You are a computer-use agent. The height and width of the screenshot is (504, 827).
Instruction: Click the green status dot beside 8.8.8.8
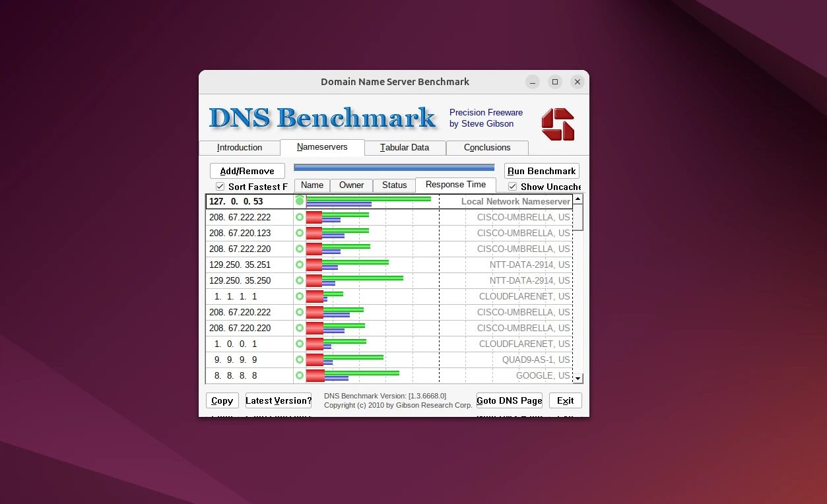point(300,375)
